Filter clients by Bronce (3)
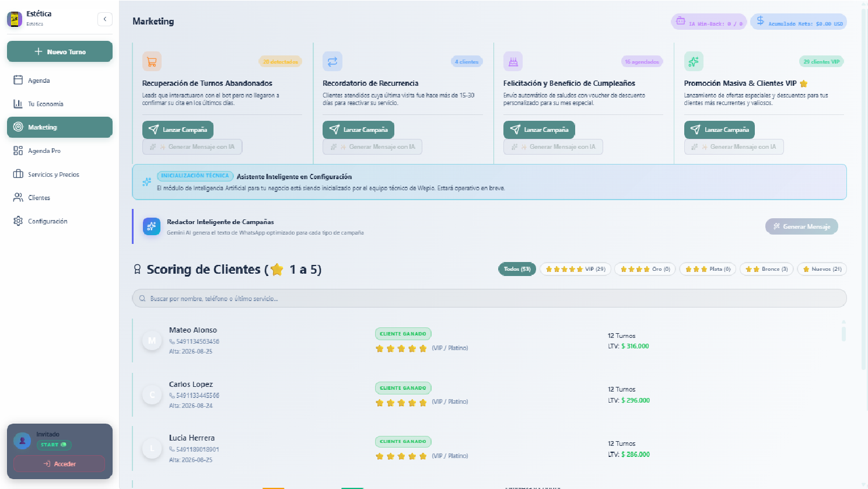This screenshot has width=868, height=489. 766,269
